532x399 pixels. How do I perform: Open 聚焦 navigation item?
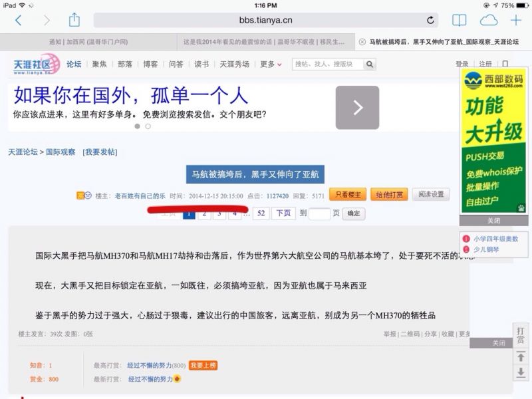pyautogui.click(x=99, y=64)
